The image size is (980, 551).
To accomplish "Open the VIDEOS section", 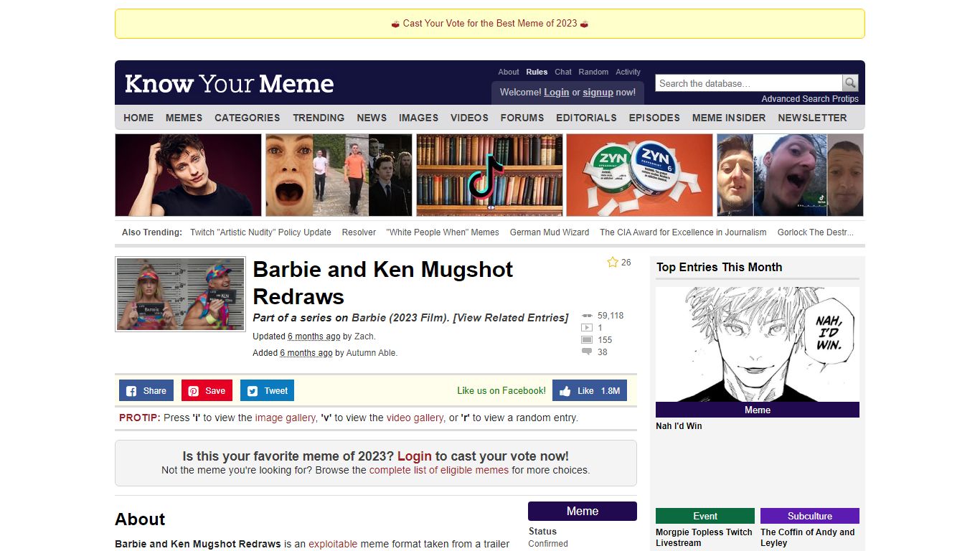I will pos(469,118).
